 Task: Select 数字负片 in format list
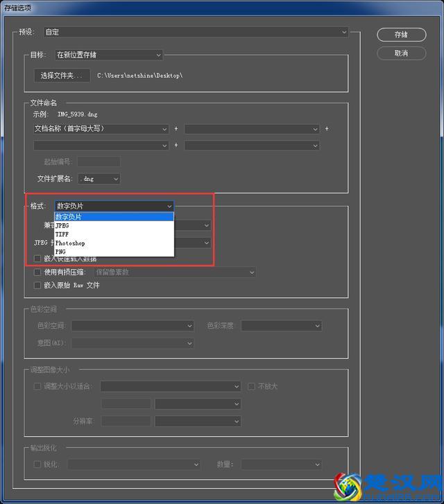[x=114, y=216]
